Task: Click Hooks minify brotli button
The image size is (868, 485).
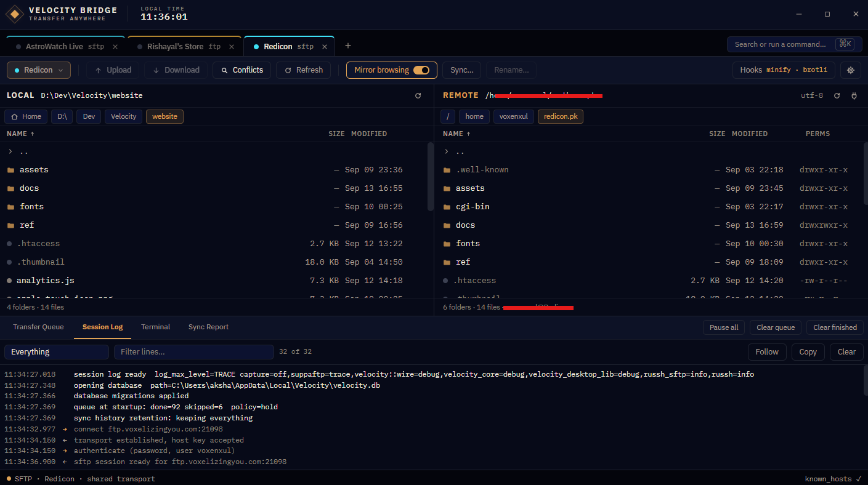Action: (x=784, y=70)
